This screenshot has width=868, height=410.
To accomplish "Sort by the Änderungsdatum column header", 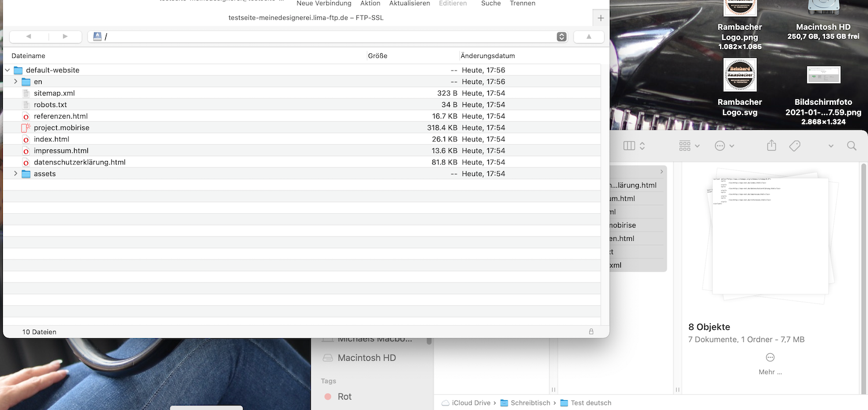I will coord(487,56).
